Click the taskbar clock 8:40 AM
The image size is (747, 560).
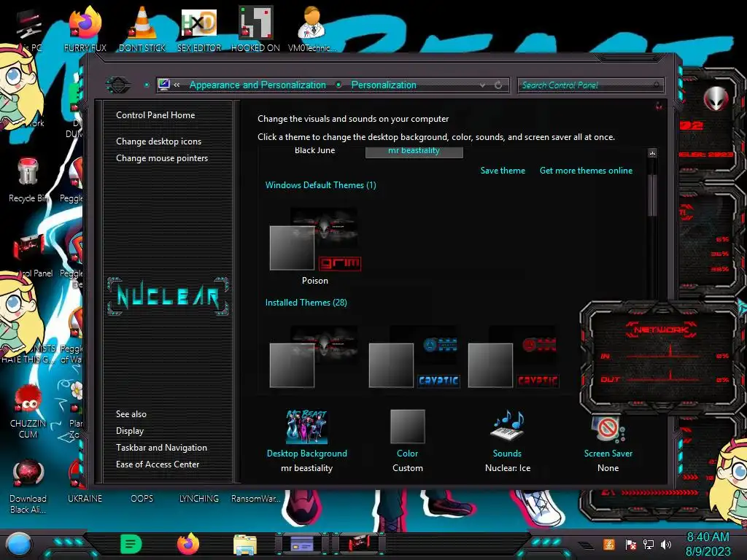coord(708,537)
